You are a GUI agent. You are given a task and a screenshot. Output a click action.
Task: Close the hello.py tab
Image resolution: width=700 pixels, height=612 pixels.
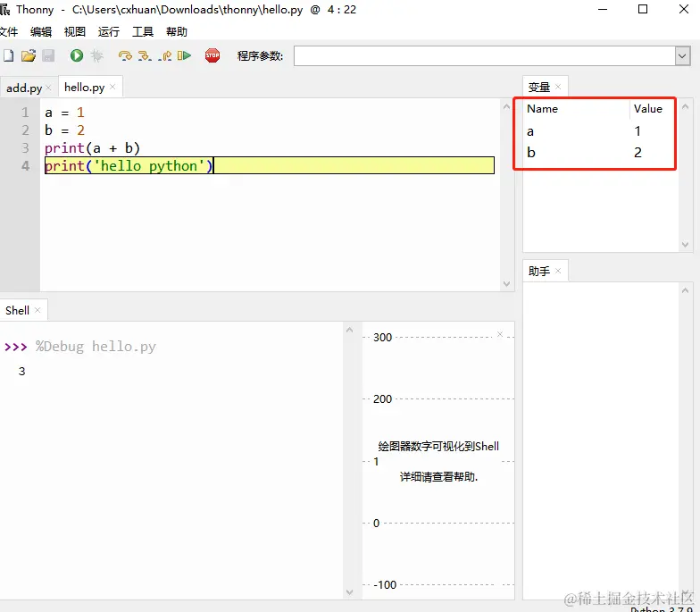click(x=112, y=87)
